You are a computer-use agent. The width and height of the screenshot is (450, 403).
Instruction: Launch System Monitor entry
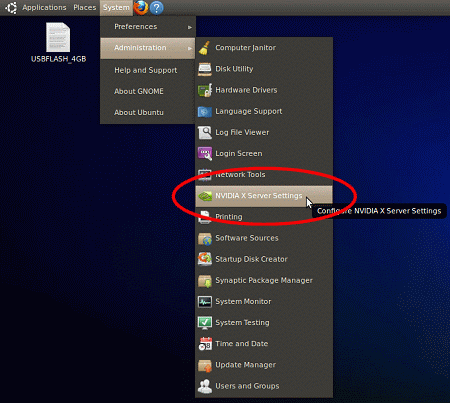[x=264, y=302]
